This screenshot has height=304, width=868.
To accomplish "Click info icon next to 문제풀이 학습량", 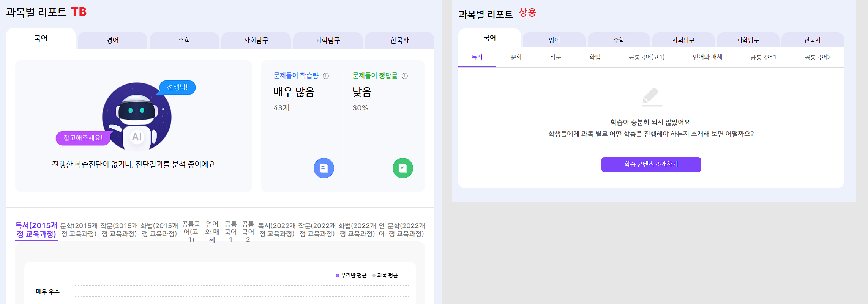I will coord(326,76).
